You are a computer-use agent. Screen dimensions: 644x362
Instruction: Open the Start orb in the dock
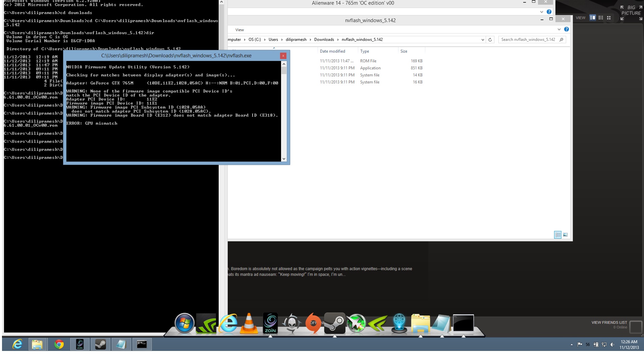pyautogui.click(x=184, y=323)
